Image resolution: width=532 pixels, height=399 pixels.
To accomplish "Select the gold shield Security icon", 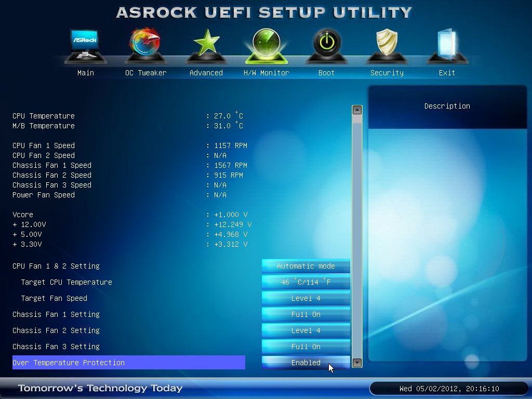I will [387, 46].
